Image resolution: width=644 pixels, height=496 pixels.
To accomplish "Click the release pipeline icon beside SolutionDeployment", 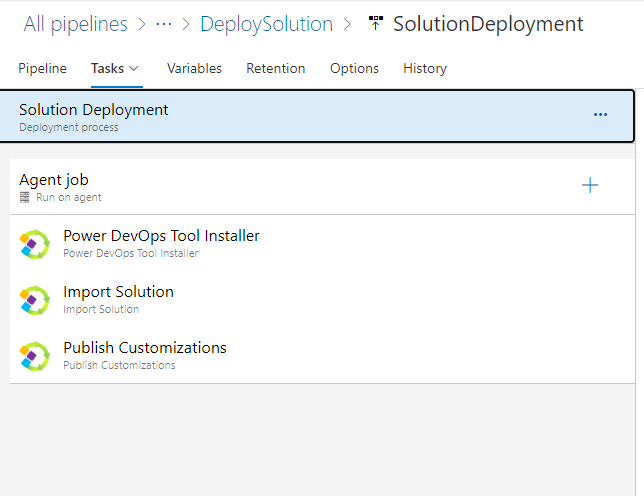I will click(375, 23).
